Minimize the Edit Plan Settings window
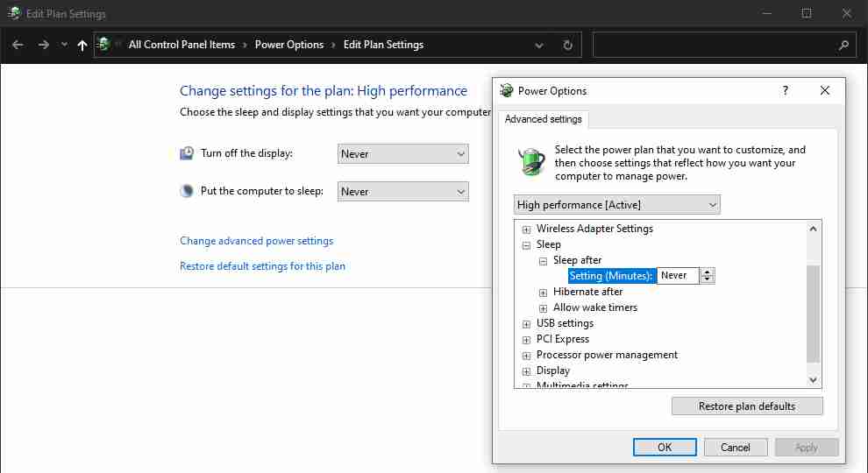The image size is (868, 473). pos(766,13)
